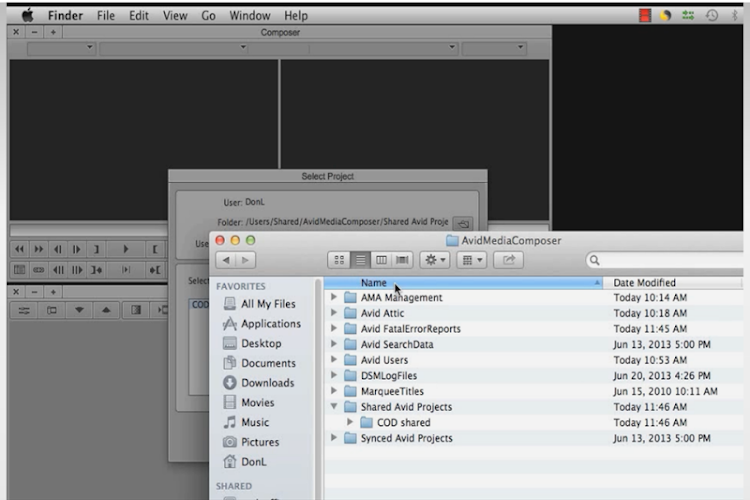Click the Share button in Finder toolbar

[x=508, y=260]
